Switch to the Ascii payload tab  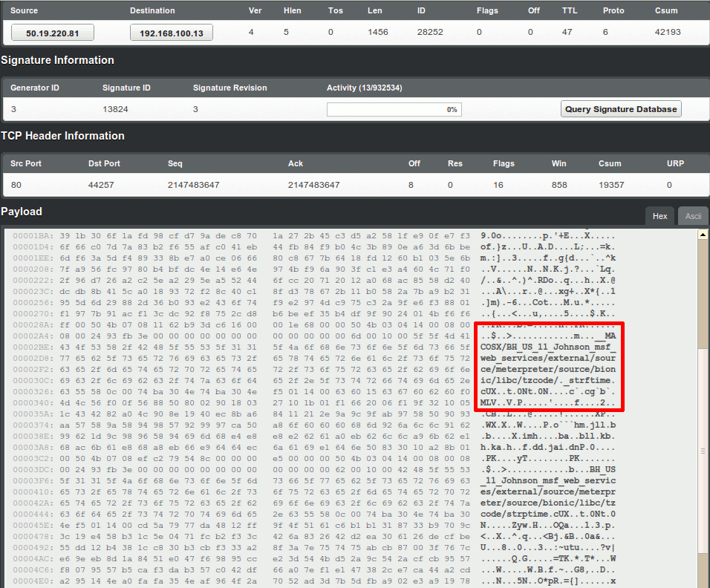[x=693, y=216]
